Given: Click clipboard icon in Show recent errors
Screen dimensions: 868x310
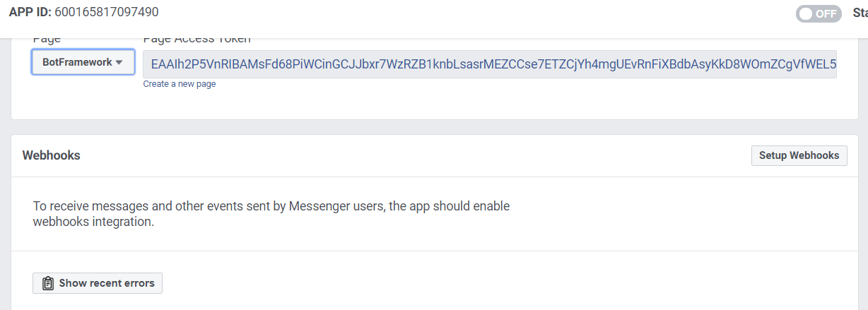Looking at the screenshot, I should click(48, 283).
